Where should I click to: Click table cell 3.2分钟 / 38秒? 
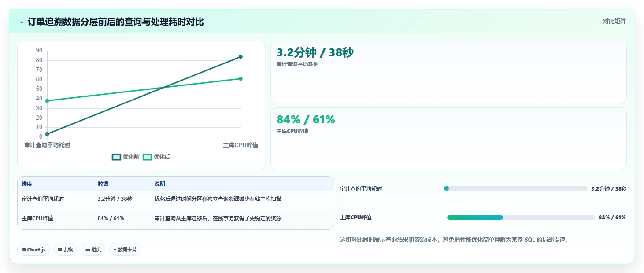(x=115, y=199)
